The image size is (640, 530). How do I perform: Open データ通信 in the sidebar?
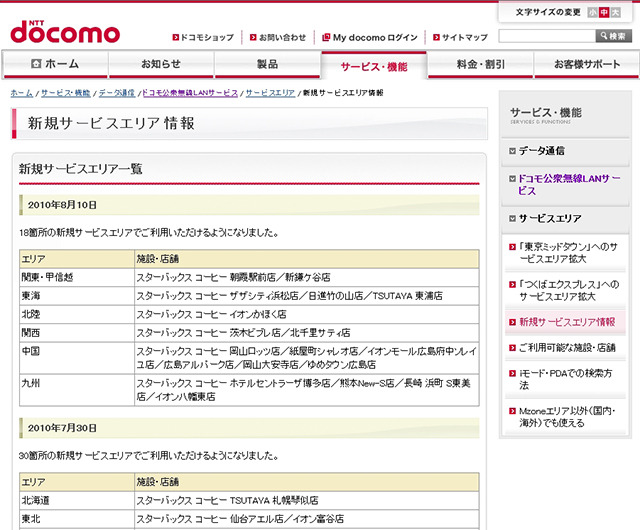[x=541, y=151]
